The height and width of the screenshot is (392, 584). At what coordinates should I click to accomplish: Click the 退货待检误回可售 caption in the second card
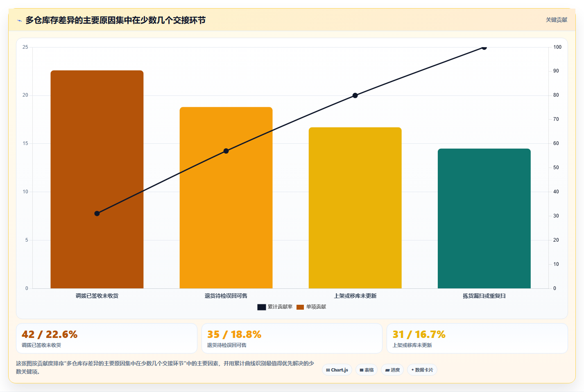point(227,345)
